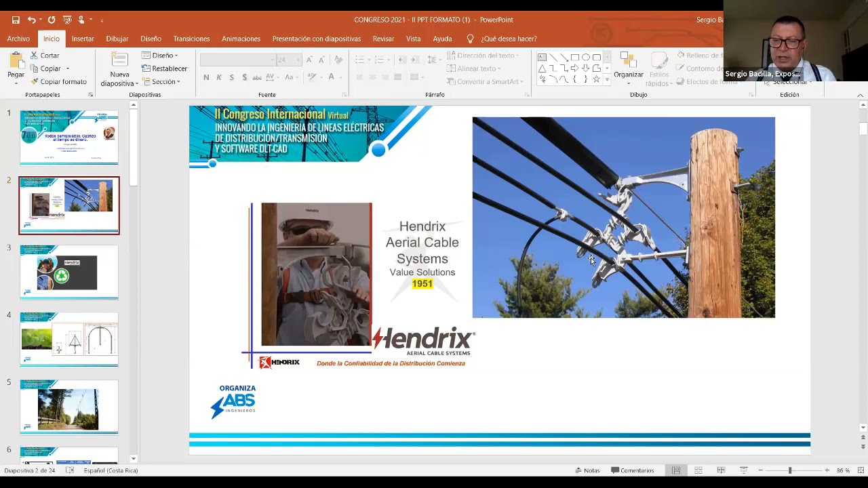868x488 pixels.
Task: Switch to the Vista tab
Action: point(414,39)
